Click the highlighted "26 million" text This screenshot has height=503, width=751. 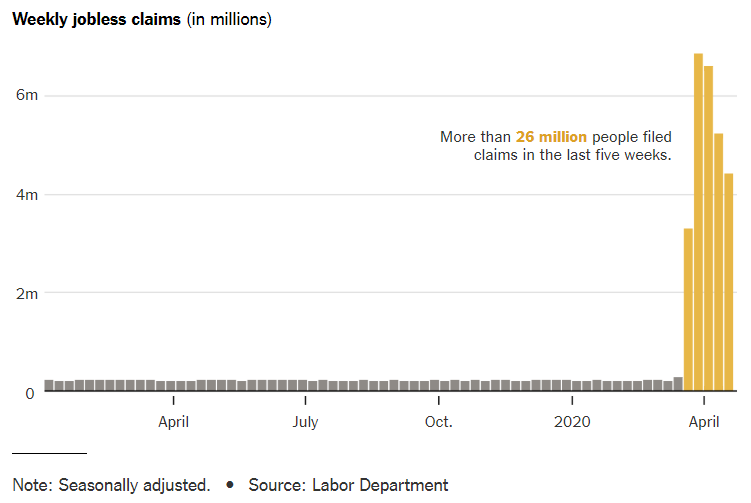[551, 137]
